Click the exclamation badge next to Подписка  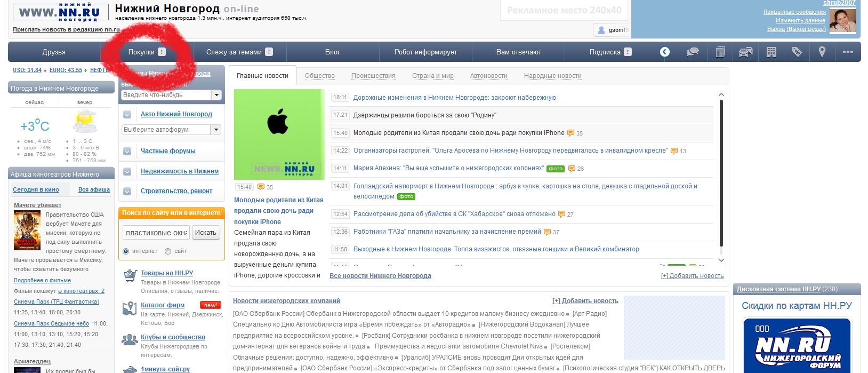(628, 52)
